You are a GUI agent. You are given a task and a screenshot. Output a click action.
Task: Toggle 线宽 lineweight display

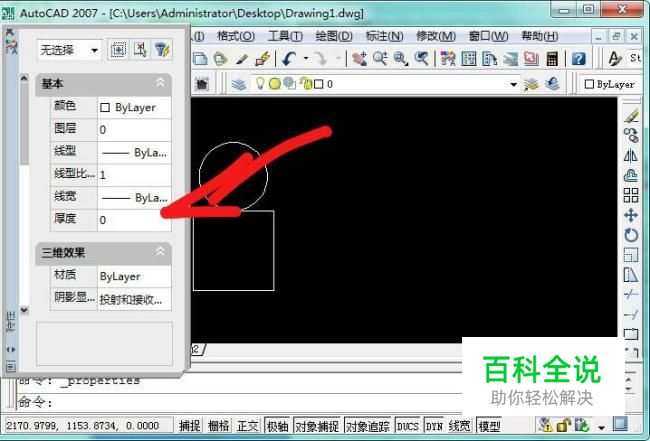pos(460,426)
